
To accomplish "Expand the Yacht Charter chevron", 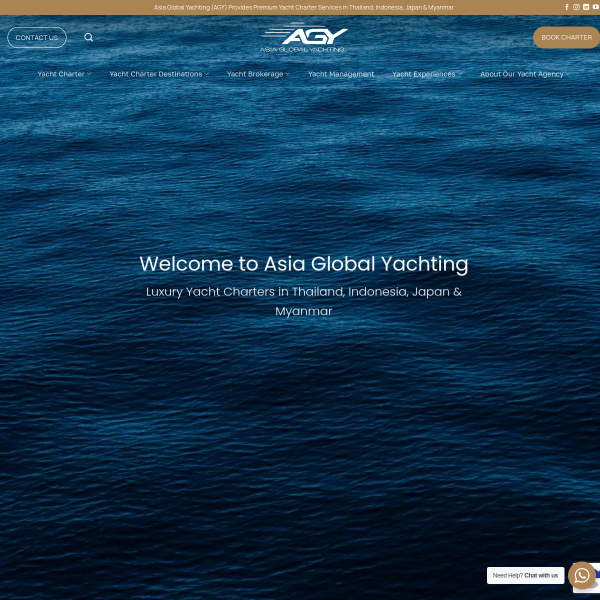I will click(x=89, y=74).
